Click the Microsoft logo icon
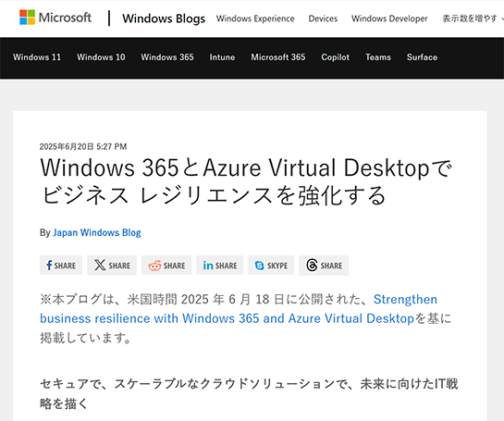504x421 pixels. 28,18
